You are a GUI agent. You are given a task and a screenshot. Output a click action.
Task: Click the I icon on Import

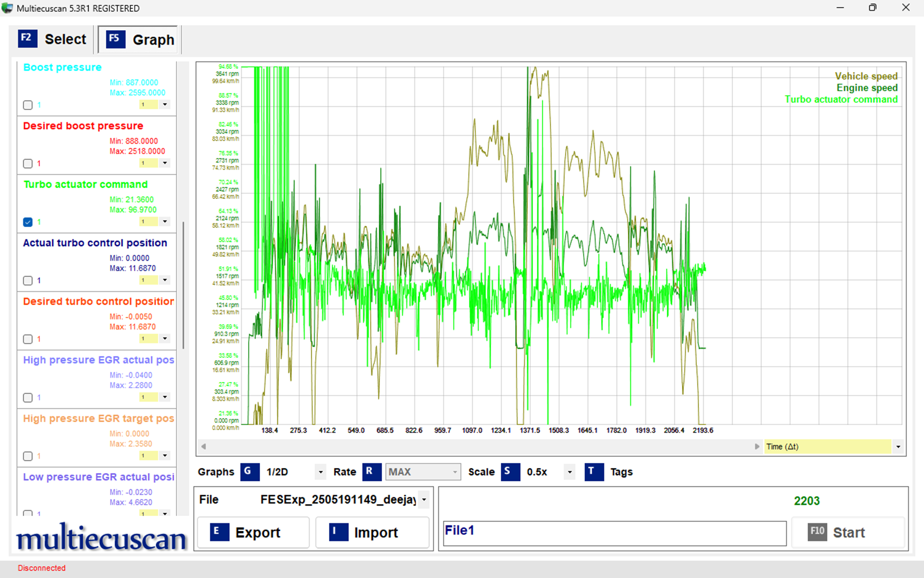(x=339, y=532)
